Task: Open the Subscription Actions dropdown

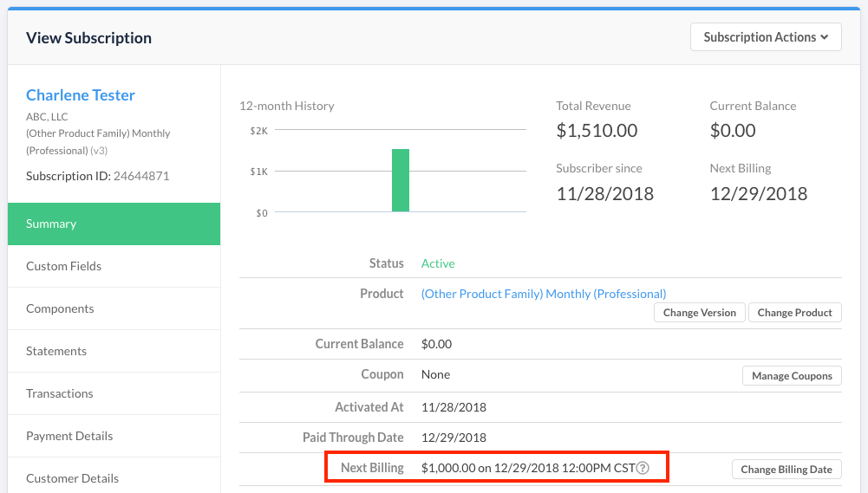Action: click(x=766, y=37)
